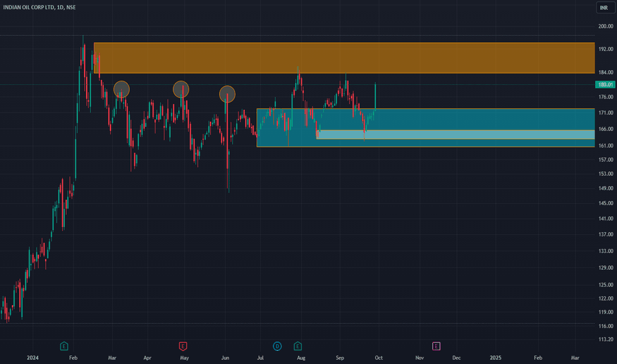Click the 149.00 price axis label
The width and height of the screenshot is (617, 364).
(x=606, y=189)
